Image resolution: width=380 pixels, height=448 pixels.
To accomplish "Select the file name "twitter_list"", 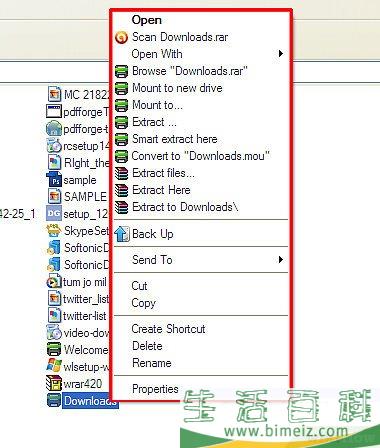I will tap(86, 299).
